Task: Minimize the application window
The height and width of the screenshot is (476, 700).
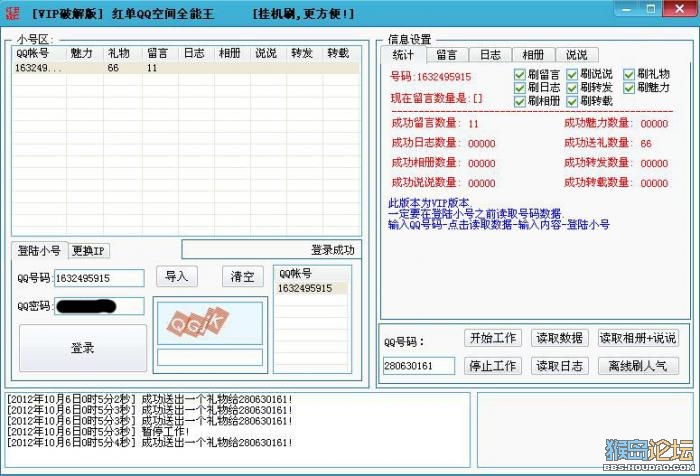Action: tap(627, 8)
